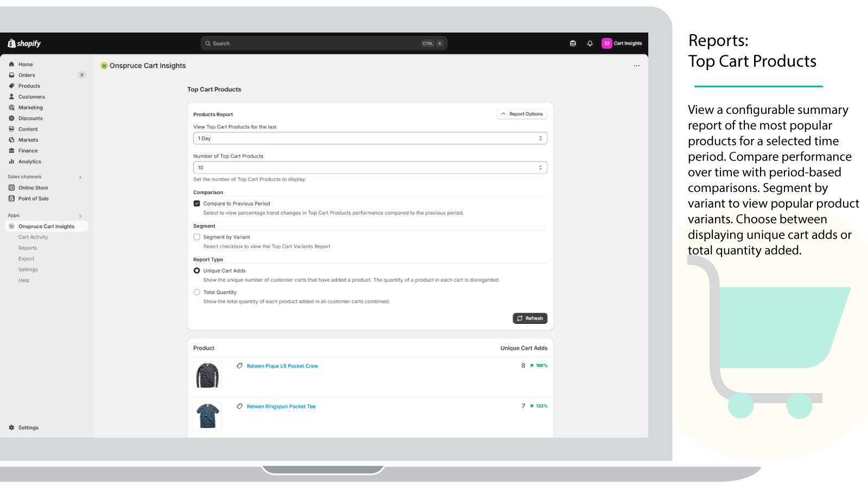
Task: Click the three-dot more options icon
Action: [636, 66]
